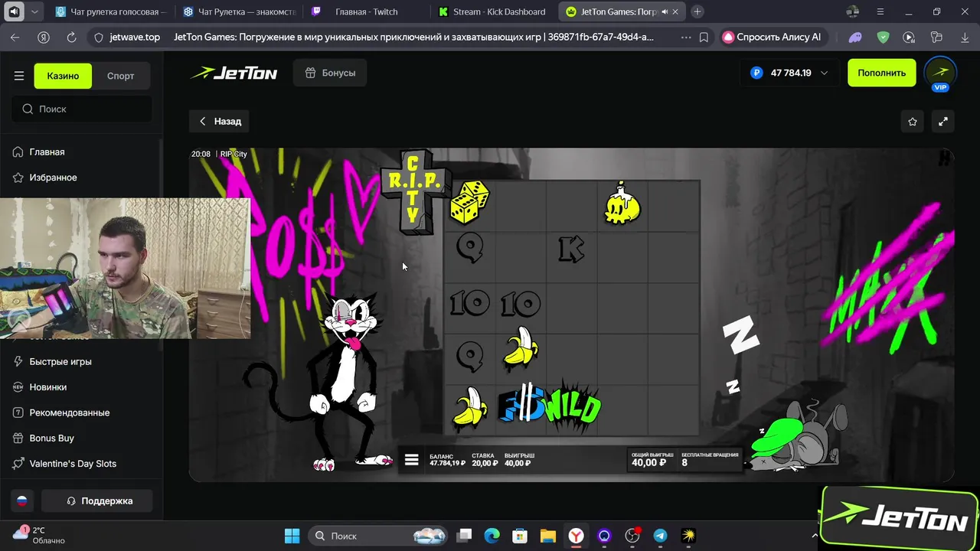Click Спросить Алису AI button

click(x=773, y=37)
